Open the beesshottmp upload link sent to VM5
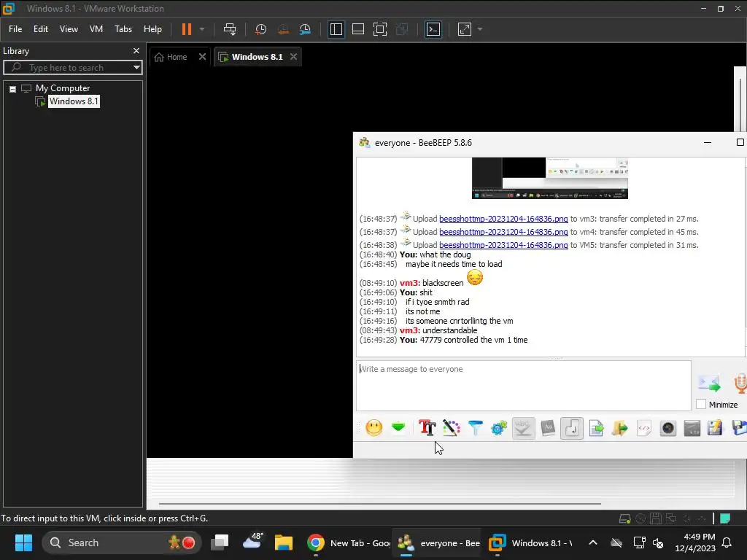This screenshot has height=560, width=747. click(503, 245)
